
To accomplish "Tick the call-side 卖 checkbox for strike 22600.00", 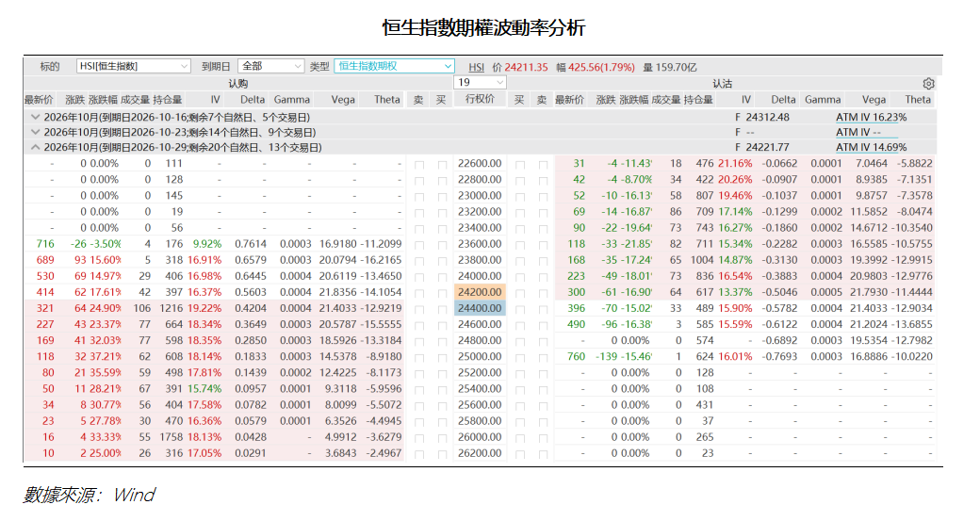I will tap(418, 164).
